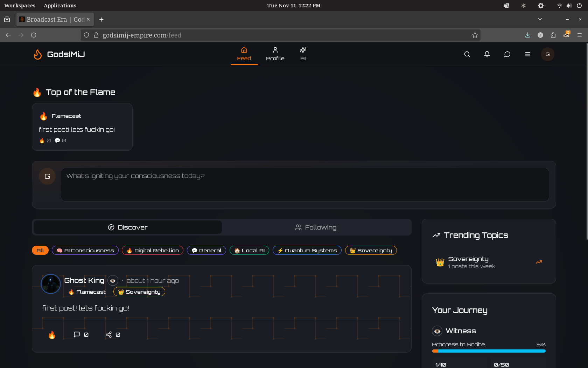Open the Feed tab

pos(244,54)
